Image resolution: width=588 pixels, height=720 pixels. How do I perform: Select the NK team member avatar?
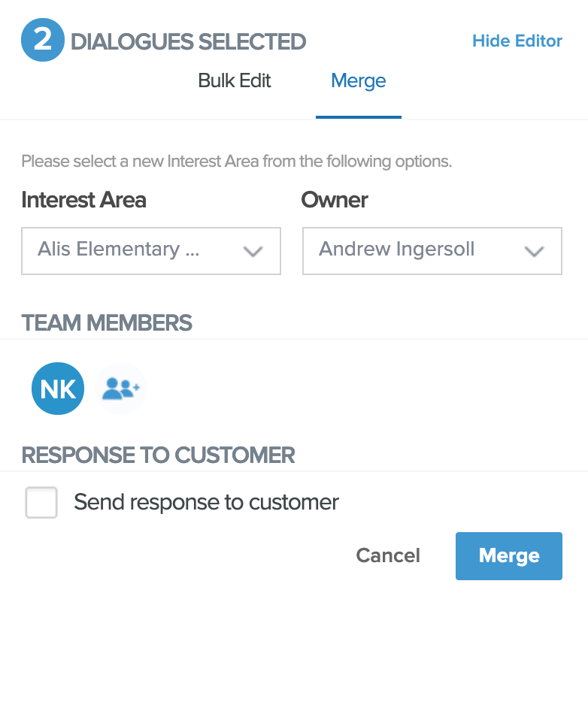pos(58,389)
